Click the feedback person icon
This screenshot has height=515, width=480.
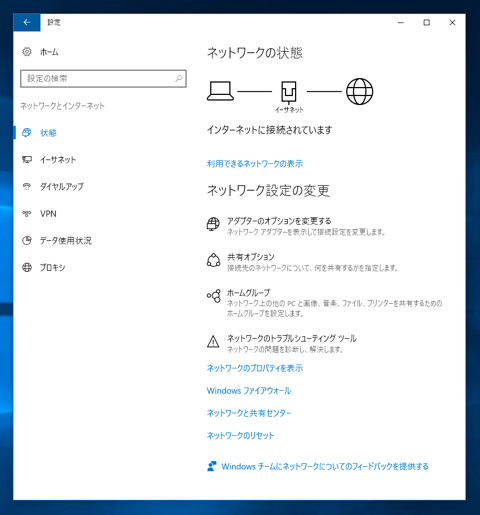tap(212, 466)
